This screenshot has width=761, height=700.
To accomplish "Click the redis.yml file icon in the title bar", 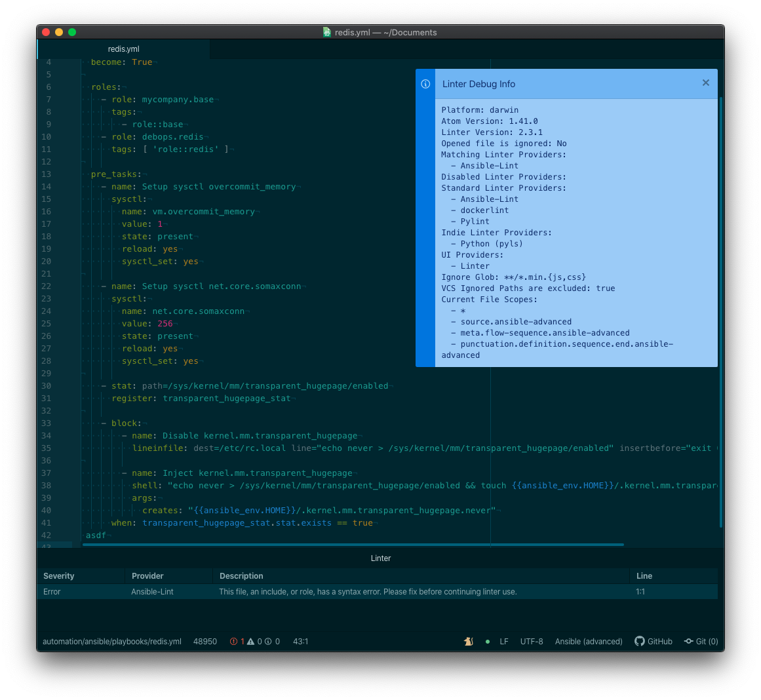I will [x=326, y=32].
